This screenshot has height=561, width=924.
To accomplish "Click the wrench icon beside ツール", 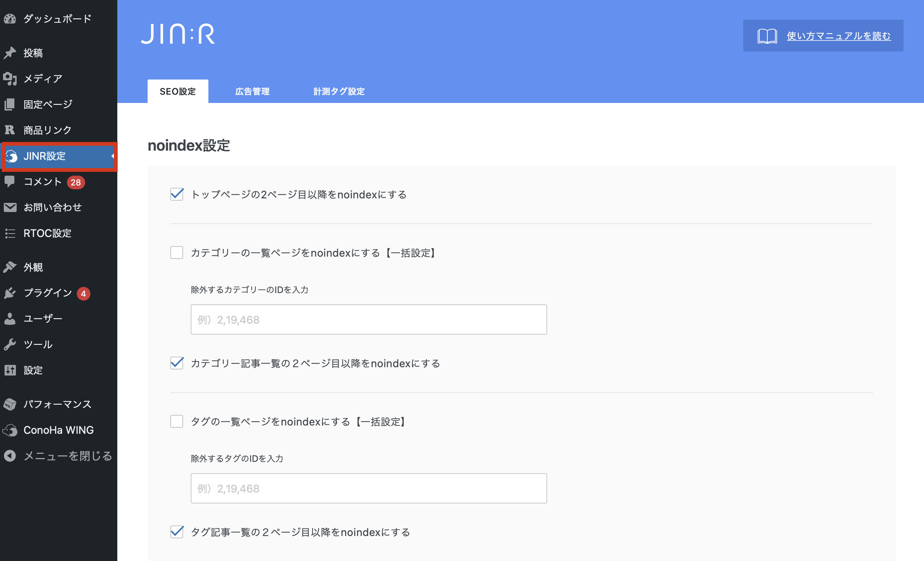I will [x=10, y=344].
